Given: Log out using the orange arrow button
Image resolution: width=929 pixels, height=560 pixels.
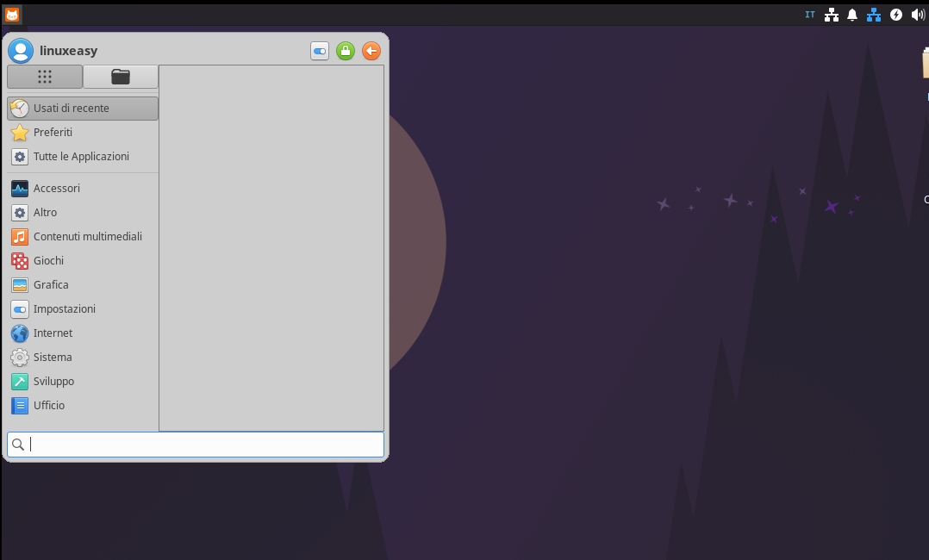Looking at the screenshot, I should click(371, 51).
